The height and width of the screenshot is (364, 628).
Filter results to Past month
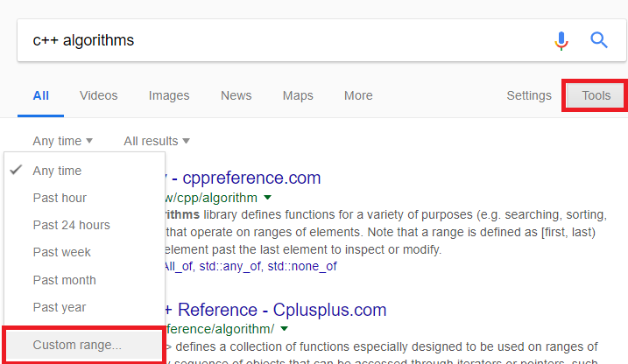pos(84,280)
